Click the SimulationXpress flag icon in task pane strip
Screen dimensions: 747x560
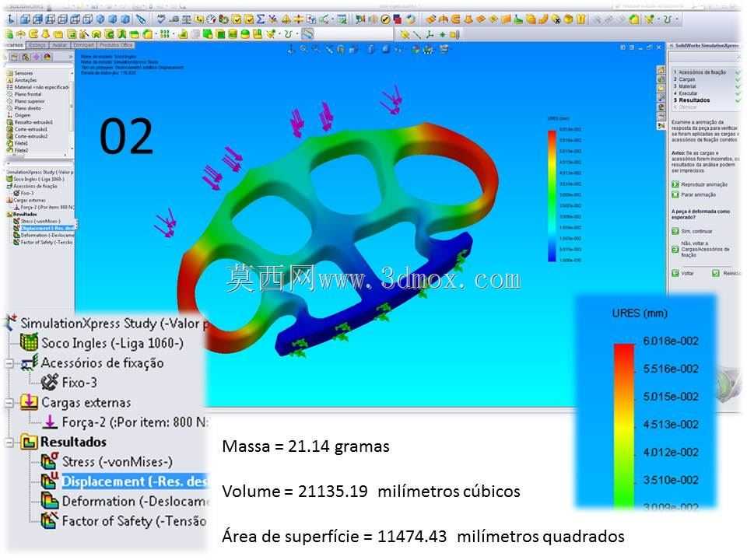point(661,126)
